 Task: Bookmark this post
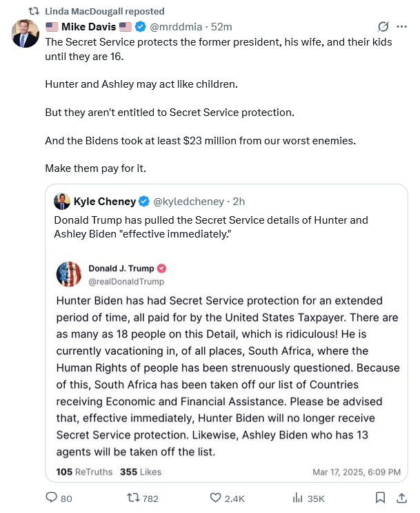380,497
